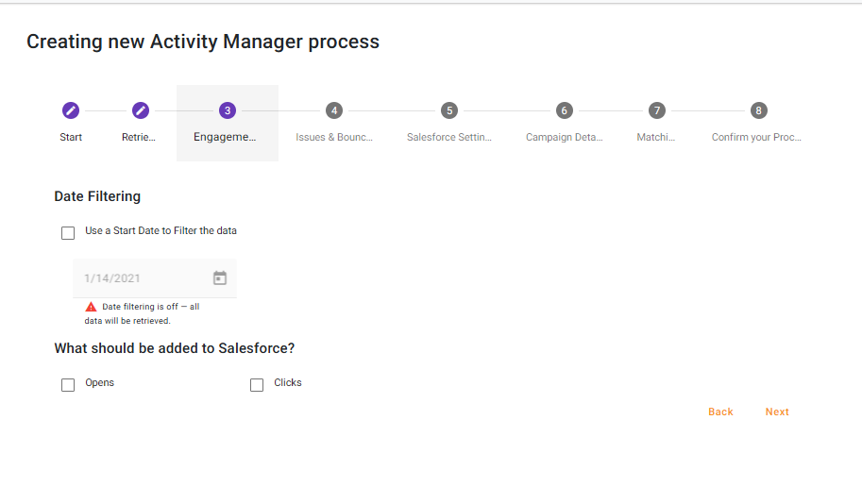Click the Start step pencil icon

(71, 110)
